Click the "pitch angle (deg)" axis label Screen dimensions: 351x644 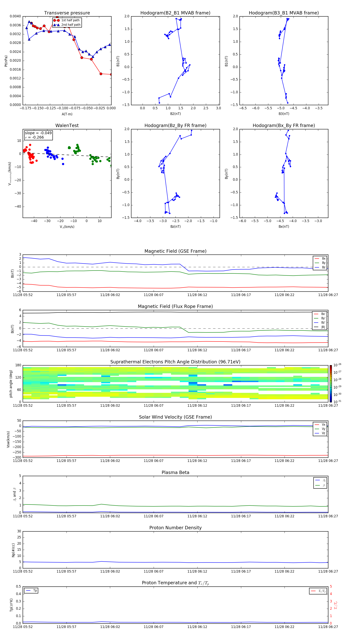point(11,384)
